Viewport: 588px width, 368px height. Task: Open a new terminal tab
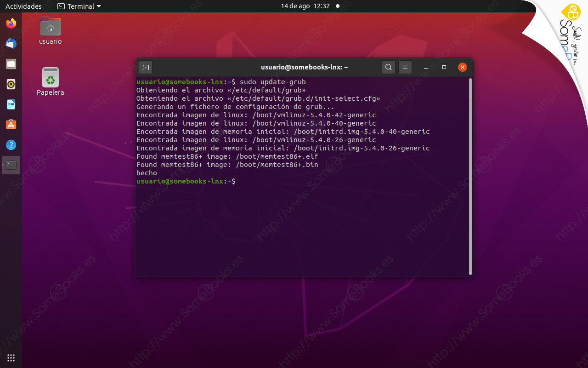pos(146,67)
